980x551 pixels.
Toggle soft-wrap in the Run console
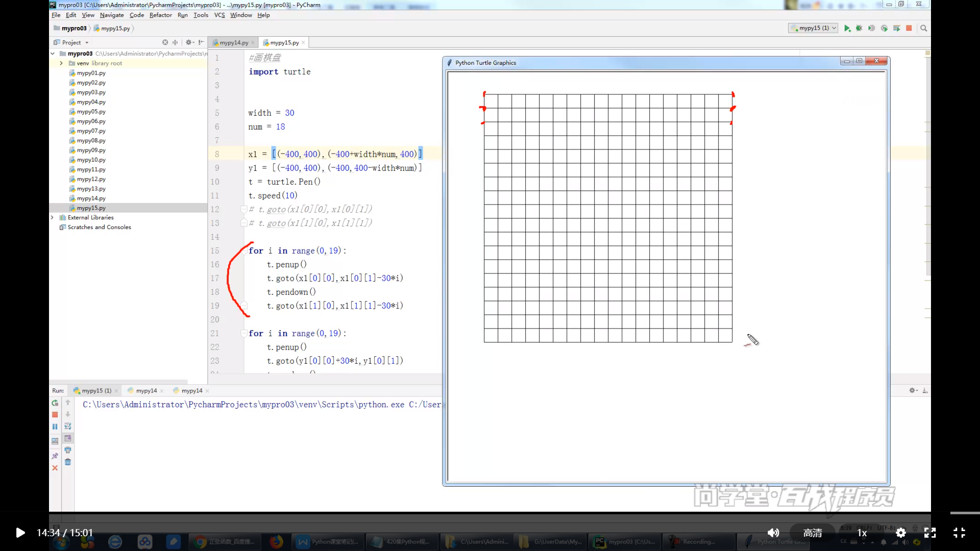(x=68, y=426)
